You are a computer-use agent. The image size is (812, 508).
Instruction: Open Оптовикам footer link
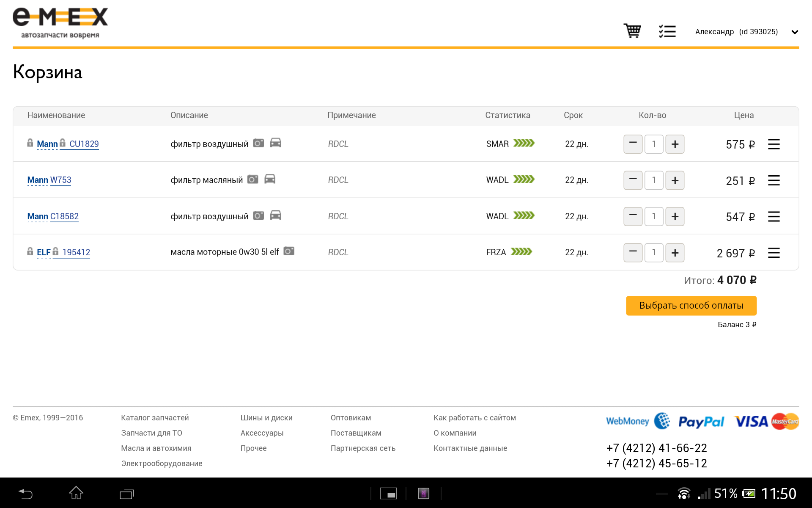(x=351, y=418)
